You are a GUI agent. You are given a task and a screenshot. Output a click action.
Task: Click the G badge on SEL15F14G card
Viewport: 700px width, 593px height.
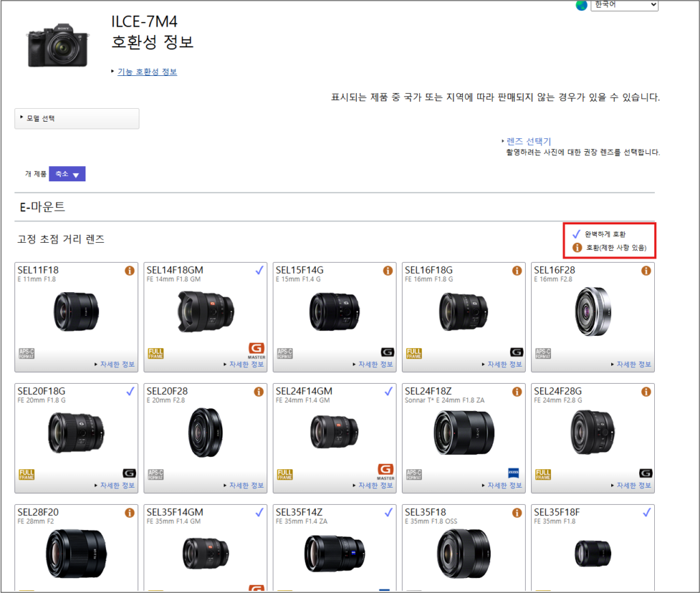coord(388,352)
